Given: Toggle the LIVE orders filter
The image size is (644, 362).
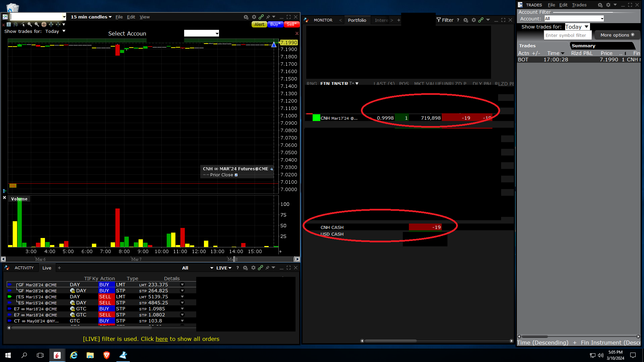Looking at the screenshot, I should click(x=224, y=268).
